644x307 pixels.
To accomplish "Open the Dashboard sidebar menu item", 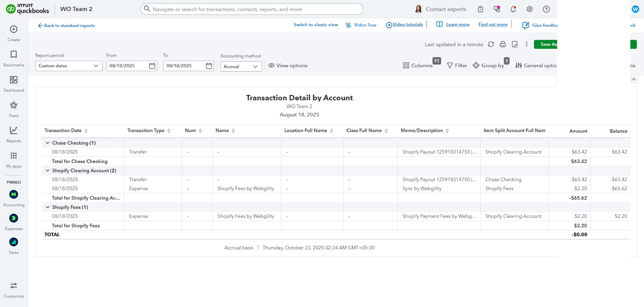I will point(14,83).
